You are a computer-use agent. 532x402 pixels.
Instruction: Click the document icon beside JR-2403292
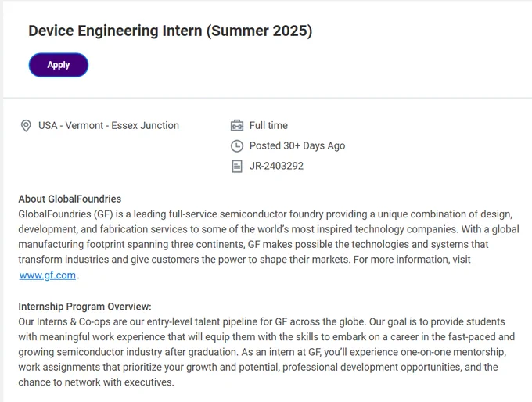point(237,167)
